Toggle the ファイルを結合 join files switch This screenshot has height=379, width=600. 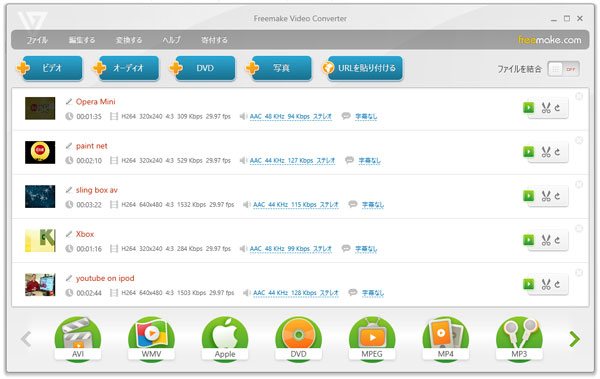click(564, 69)
